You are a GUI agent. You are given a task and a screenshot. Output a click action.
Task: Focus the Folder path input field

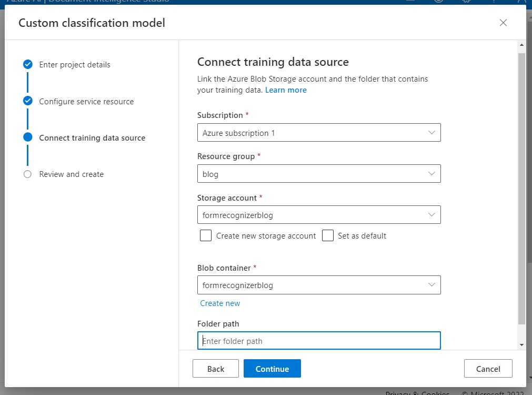[x=318, y=341]
